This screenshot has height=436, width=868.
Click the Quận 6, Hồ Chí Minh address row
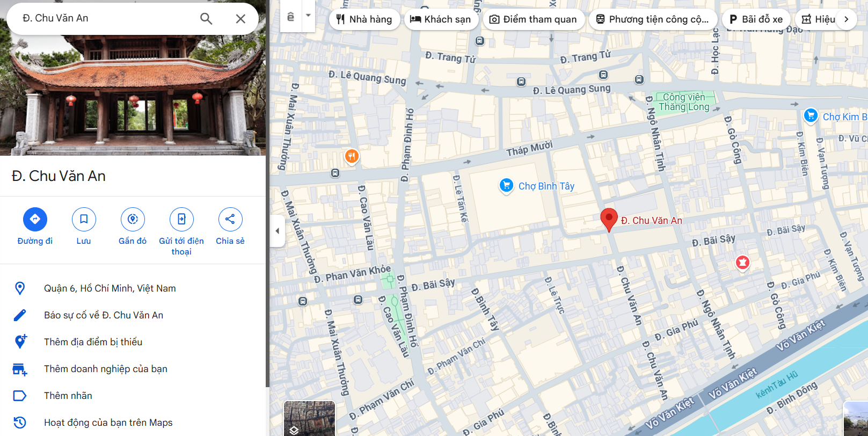pyautogui.click(x=133, y=288)
